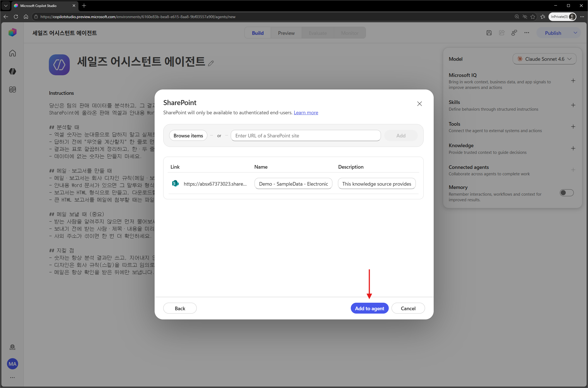
Task: Click the https://absx67373023.share... link text
Action: 215,184
